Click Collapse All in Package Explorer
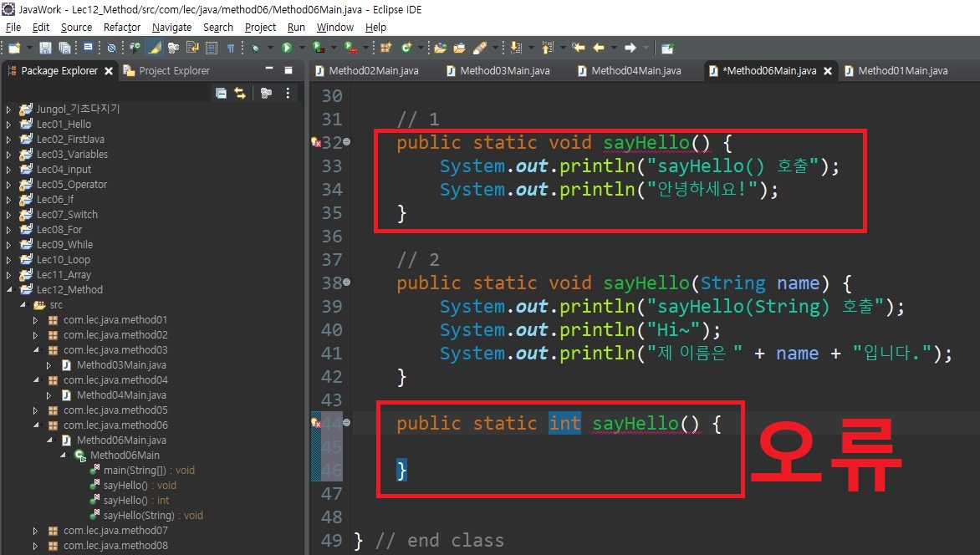 click(x=221, y=93)
